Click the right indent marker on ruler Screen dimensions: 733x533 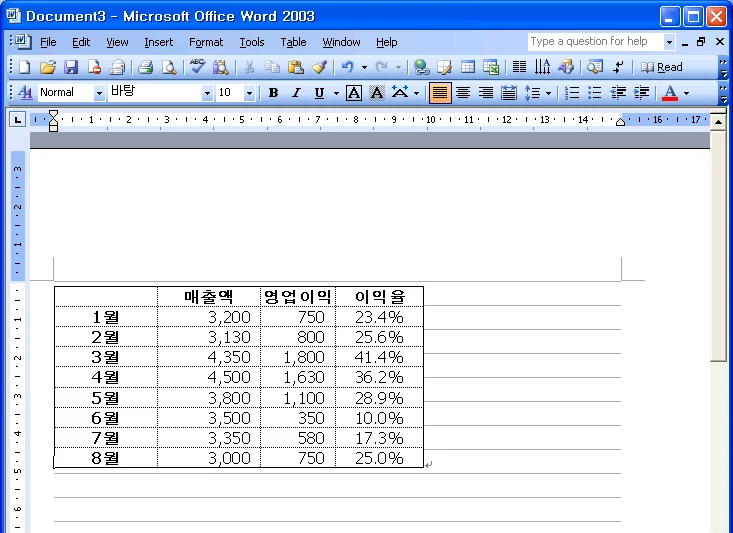[x=620, y=122]
